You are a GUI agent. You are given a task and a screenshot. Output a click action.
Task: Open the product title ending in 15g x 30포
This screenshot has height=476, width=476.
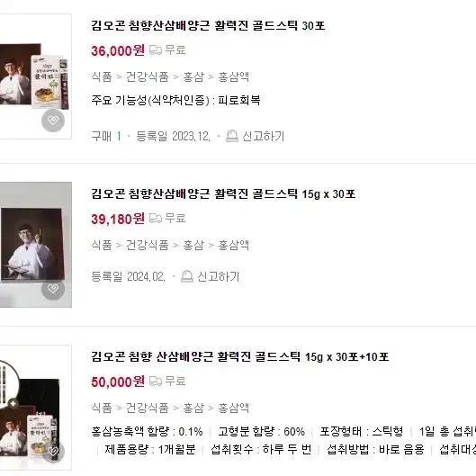tap(223, 193)
